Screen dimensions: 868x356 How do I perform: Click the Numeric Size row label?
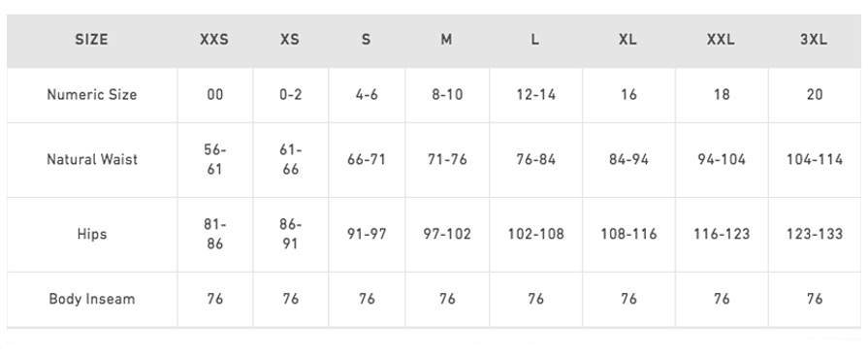[92, 95]
